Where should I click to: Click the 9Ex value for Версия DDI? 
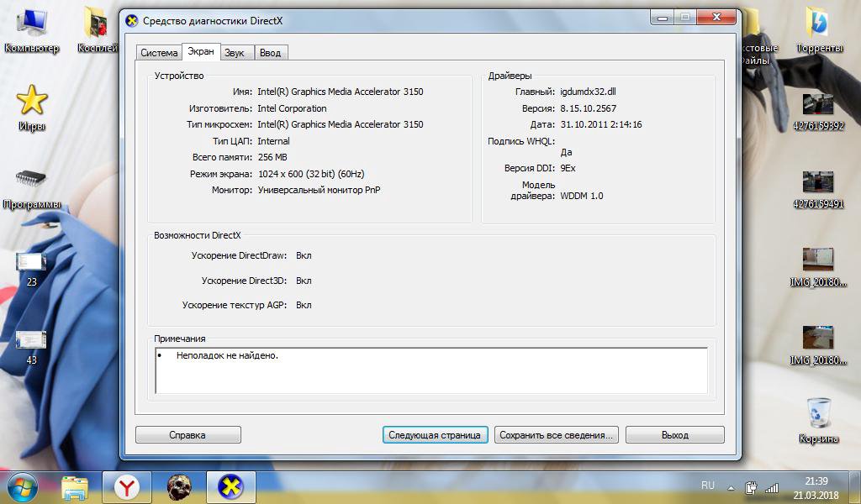568,168
